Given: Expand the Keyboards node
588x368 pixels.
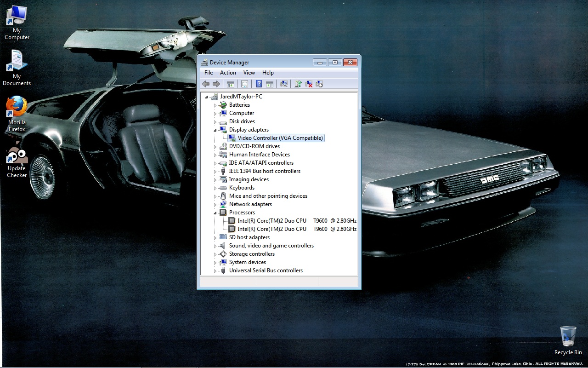Looking at the screenshot, I should (x=215, y=188).
